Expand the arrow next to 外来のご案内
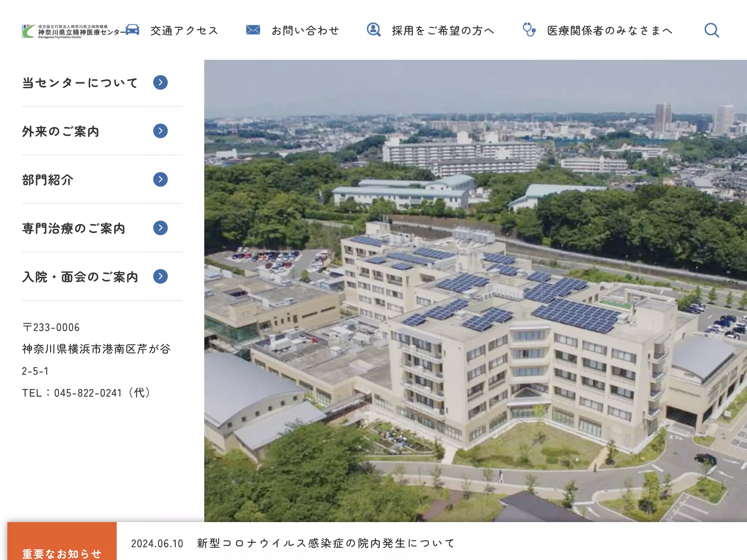 [x=160, y=131]
